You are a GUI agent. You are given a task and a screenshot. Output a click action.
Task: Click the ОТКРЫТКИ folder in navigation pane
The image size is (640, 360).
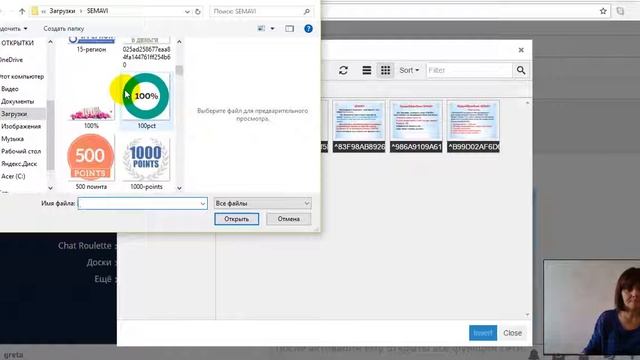18,43
